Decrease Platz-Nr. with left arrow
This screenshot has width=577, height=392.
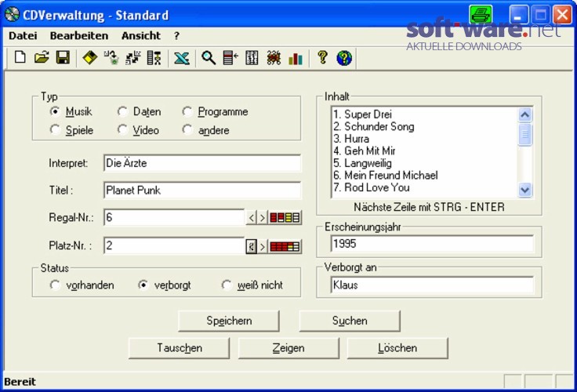252,246
